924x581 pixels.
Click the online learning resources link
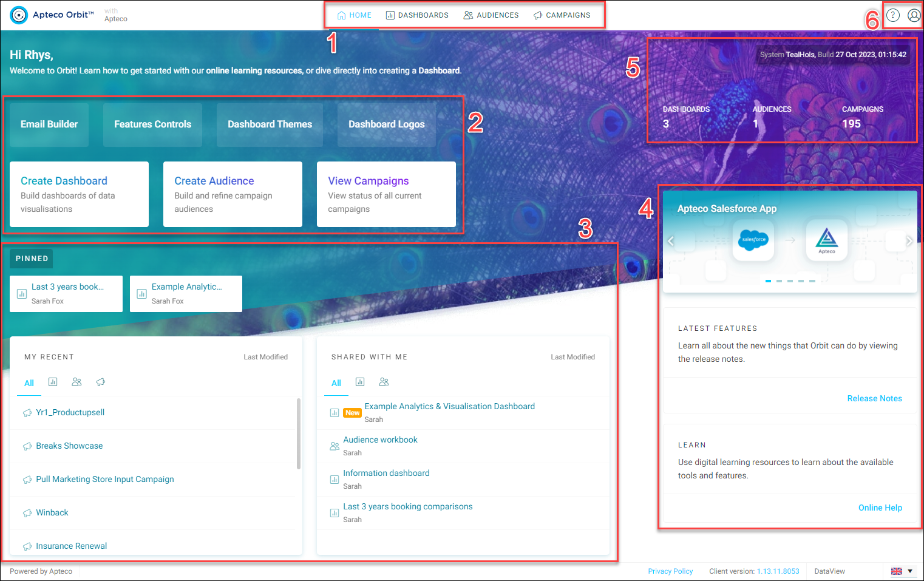coord(254,70)
